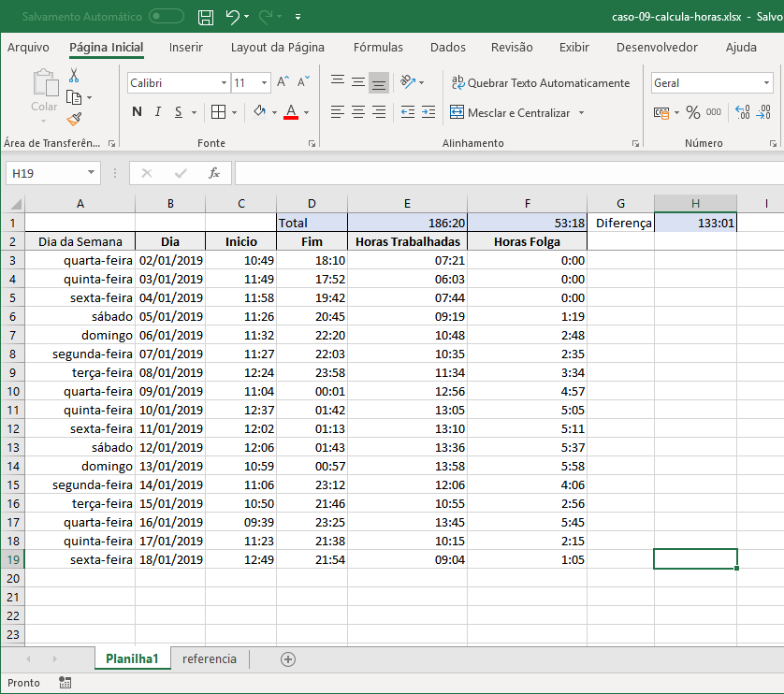Open the Name Box dropdown arrow
Screen dimensions: 784x694
91,173
